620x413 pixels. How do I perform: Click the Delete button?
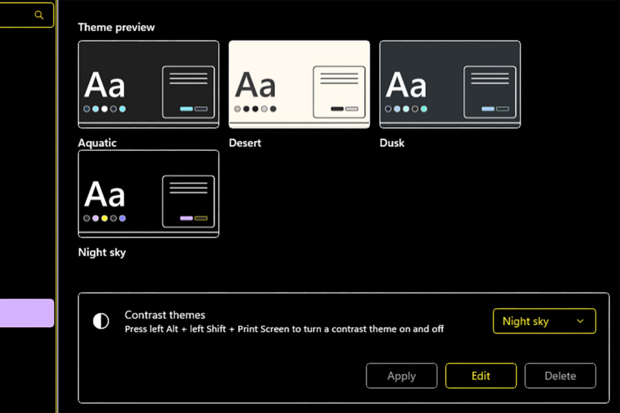[560, 376]
